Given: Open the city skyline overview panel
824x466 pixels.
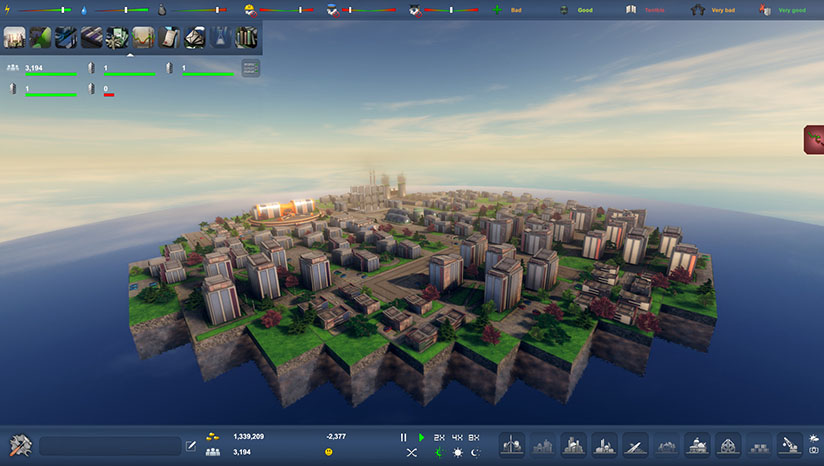Looking at the screenshot, I should [x=15, y=38].
